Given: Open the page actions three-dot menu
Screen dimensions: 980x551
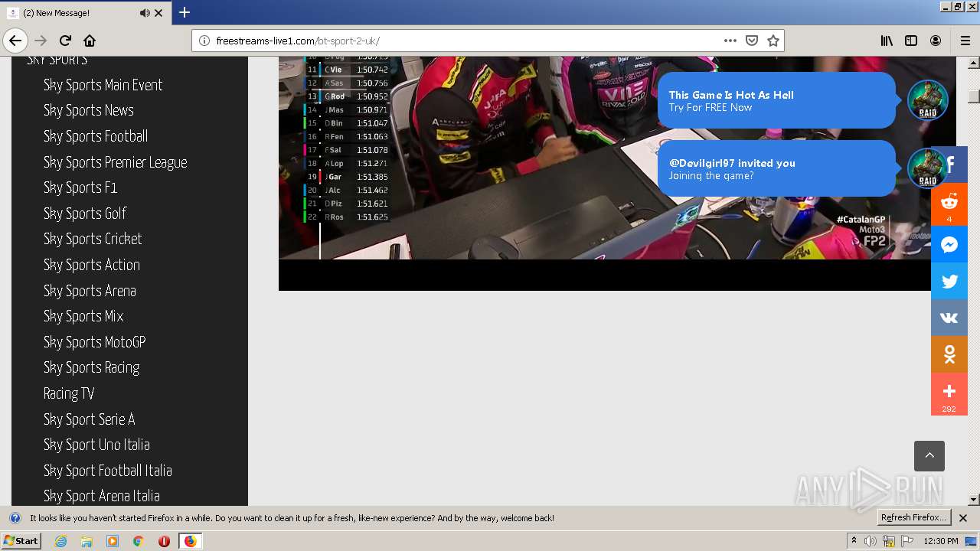Looking at the screenshot, I should pos(730,41).
